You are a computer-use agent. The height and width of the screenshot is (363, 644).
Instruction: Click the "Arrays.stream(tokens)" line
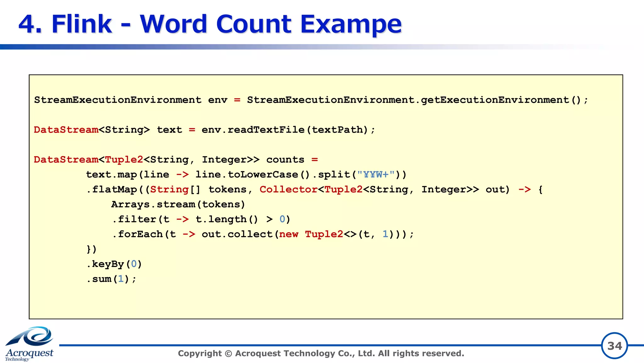[178, 204]
